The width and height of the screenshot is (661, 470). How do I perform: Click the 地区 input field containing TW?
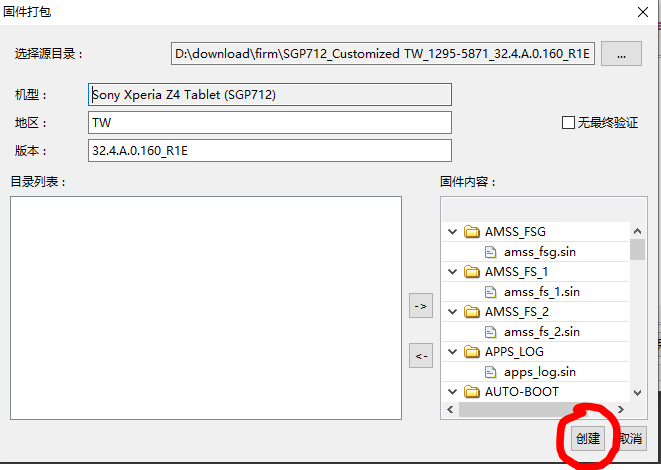270,123
